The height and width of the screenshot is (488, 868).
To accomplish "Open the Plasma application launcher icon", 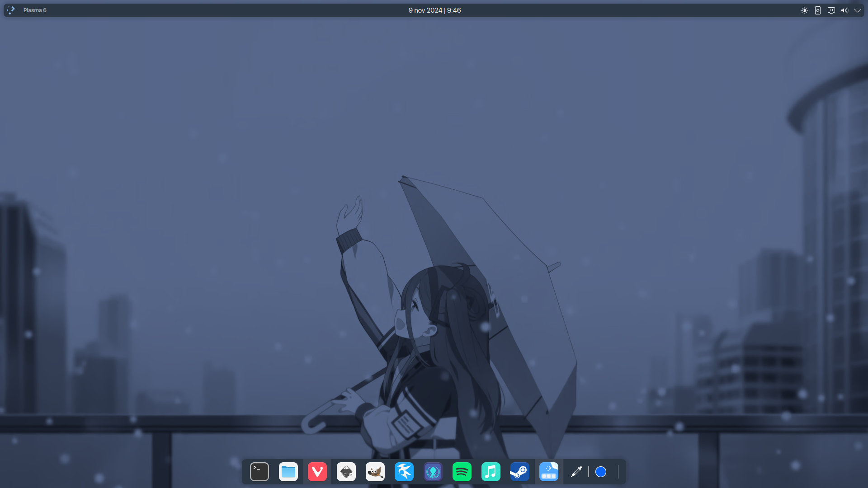I will click(x=11, y=10).
